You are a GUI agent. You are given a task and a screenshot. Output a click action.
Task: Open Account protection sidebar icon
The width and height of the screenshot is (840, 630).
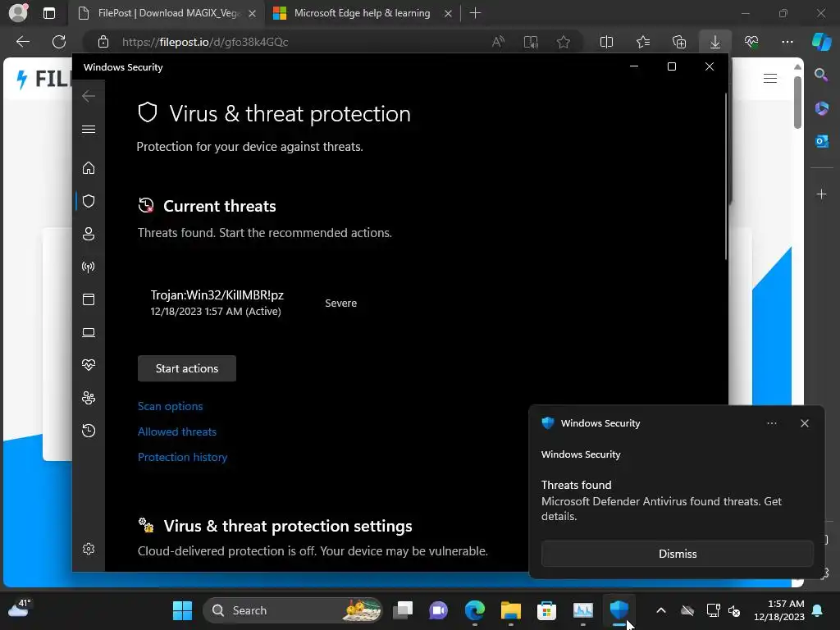pos(89,234)
